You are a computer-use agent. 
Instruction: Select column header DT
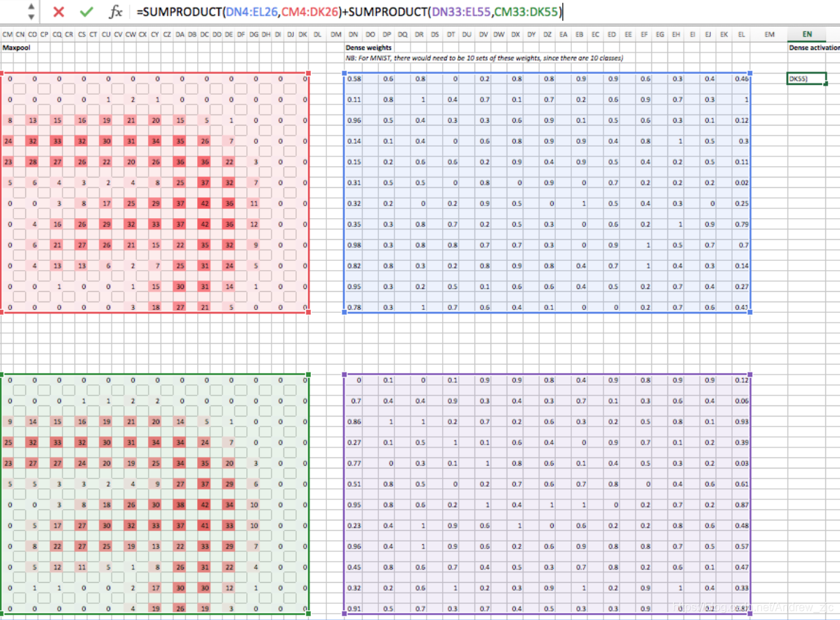click(x=451, y=34)
